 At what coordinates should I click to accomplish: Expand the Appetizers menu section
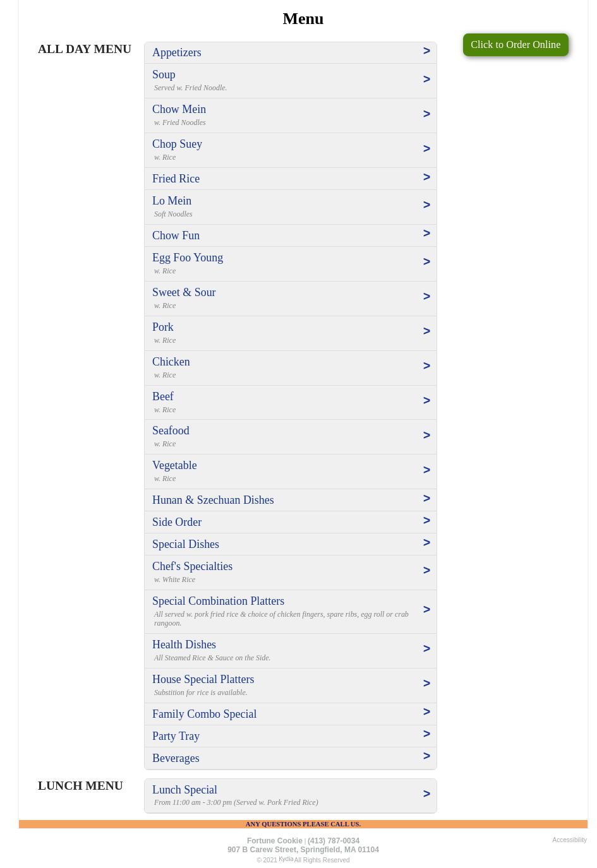[177, 52]
